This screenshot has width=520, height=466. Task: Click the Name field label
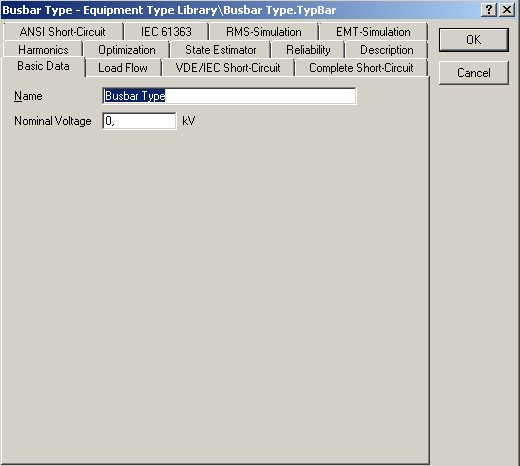[28, 96]
